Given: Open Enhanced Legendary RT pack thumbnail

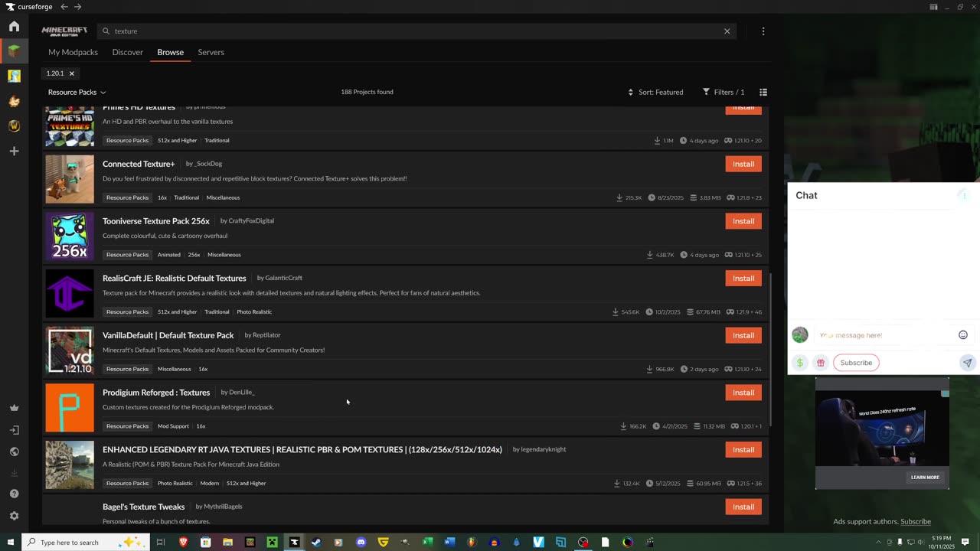Looking at the screenshot, I should click(70, 465).
